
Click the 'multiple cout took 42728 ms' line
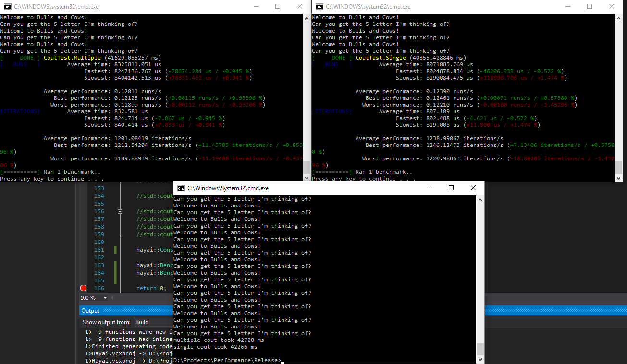(x=219, y=340)
